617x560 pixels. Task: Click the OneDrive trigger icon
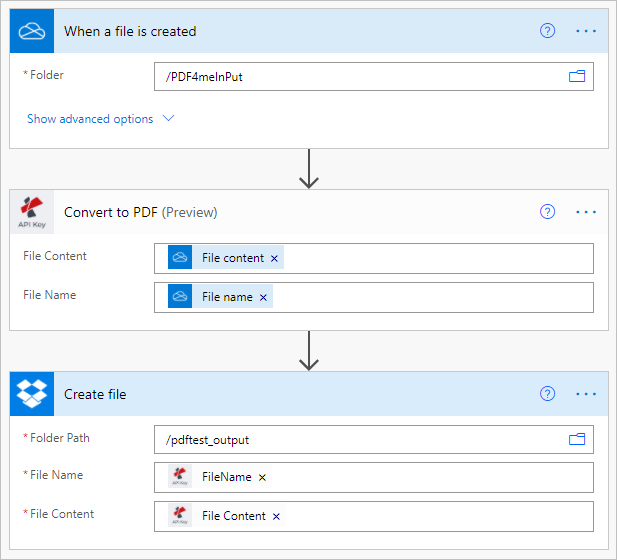click(x=32, y=31)
